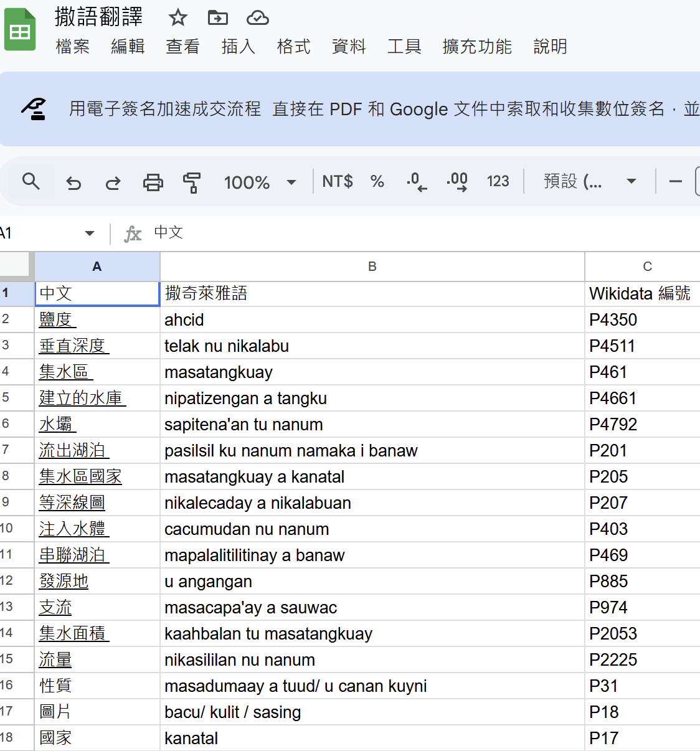Open the name box dropdown arrow
The width and height of the screenshot is (700, 751).
pyautogui.click(x=90, y=234)
